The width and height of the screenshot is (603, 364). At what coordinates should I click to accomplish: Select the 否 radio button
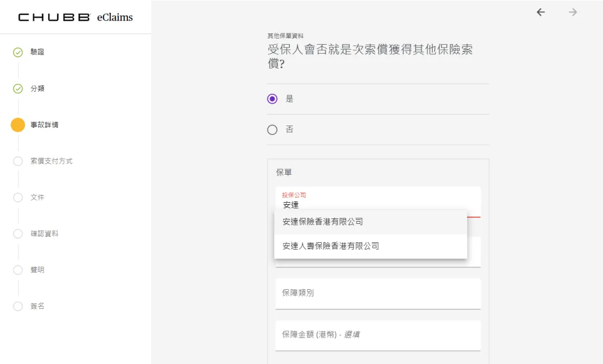(x=272, y=130)
